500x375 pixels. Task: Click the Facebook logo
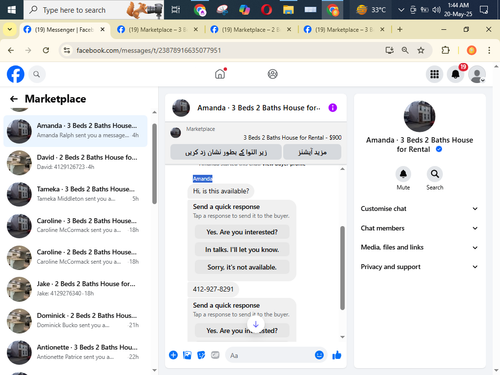point(15,74)
